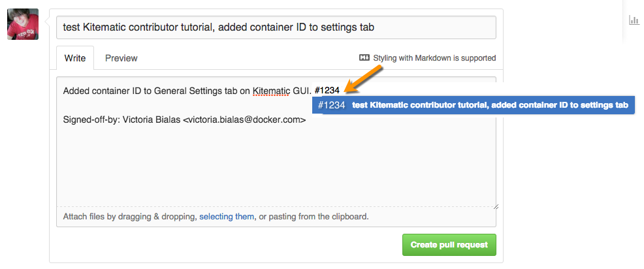
Task: Focus the pull request title field
Action: 276,27
